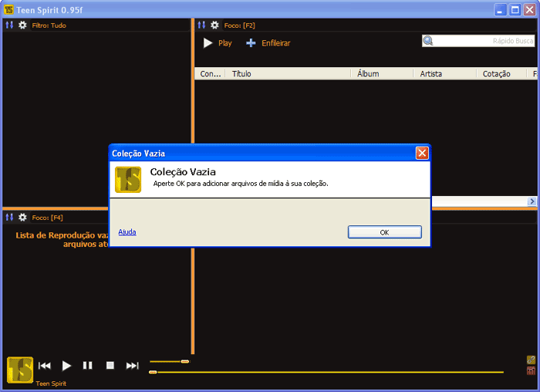This screenshot has height=392, width=540.
Task: Click the blue arrows icon in the Filtro panel
Action: [x=9, y=25]
